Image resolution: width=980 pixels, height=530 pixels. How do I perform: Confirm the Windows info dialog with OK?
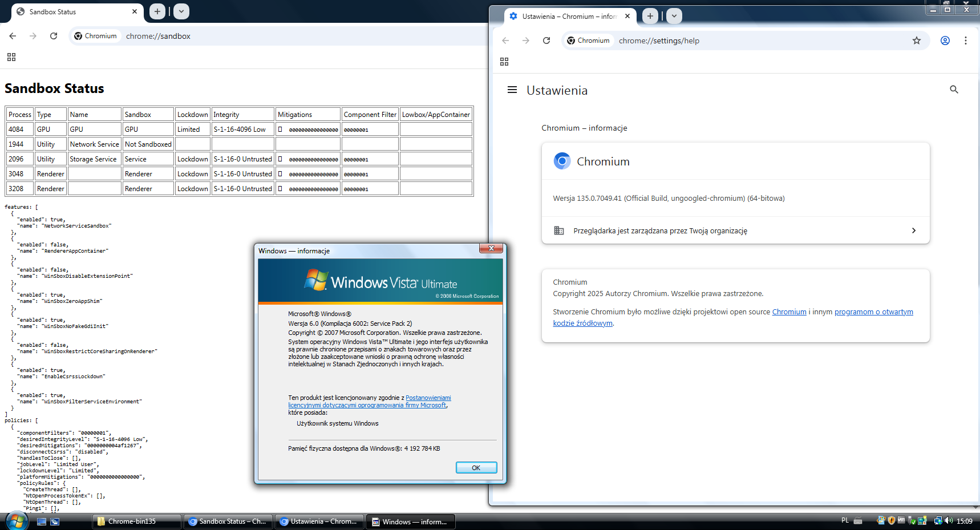coord(476,468)
